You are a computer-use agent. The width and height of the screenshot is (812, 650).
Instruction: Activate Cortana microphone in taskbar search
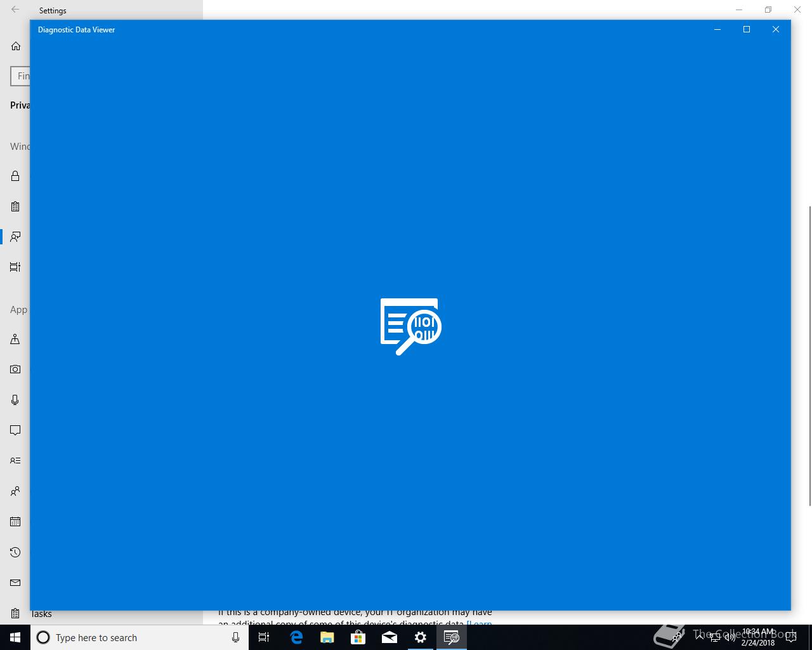click(x=235, y=637)
